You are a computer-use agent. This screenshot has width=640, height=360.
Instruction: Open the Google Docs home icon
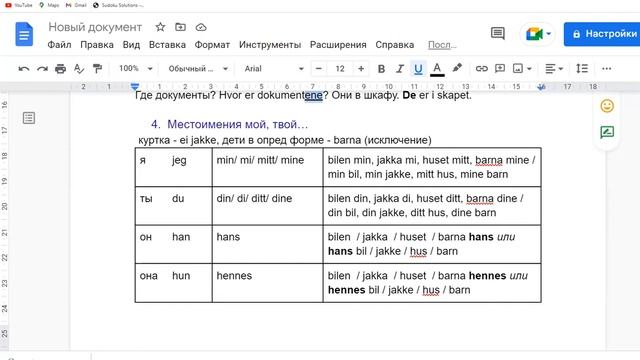point(24,34)
